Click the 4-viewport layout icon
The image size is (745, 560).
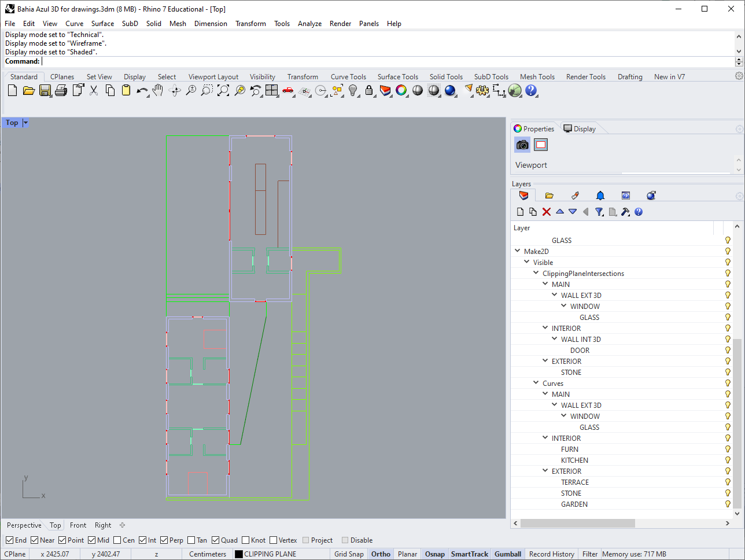point(271,90)
